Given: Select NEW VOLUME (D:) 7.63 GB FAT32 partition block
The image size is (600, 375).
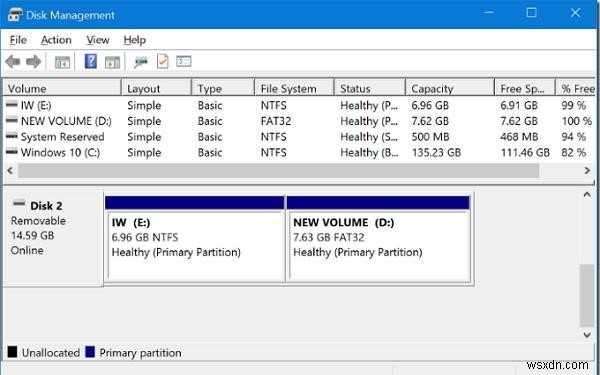Looking at the screenshot, I should [378, 240].
